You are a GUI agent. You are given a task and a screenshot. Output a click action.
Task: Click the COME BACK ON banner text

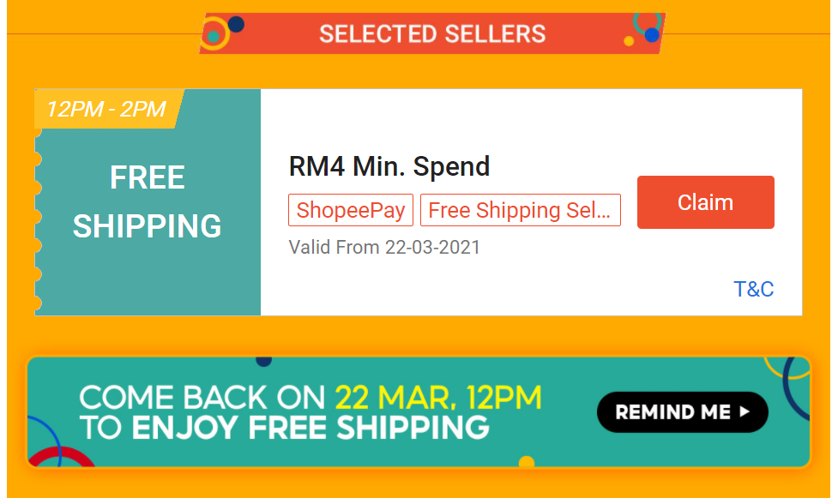click(202, 398)
